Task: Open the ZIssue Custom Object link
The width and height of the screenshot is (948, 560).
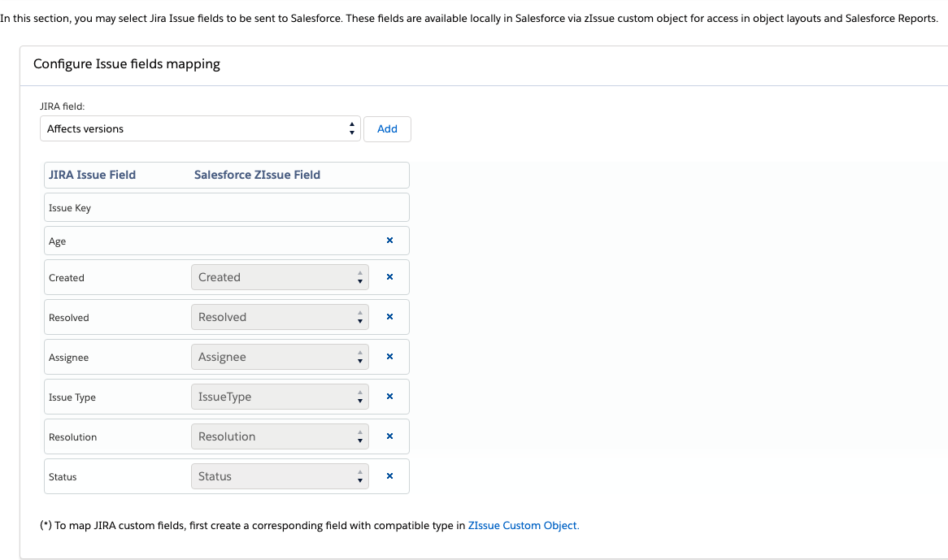Action: click(523, 525)
